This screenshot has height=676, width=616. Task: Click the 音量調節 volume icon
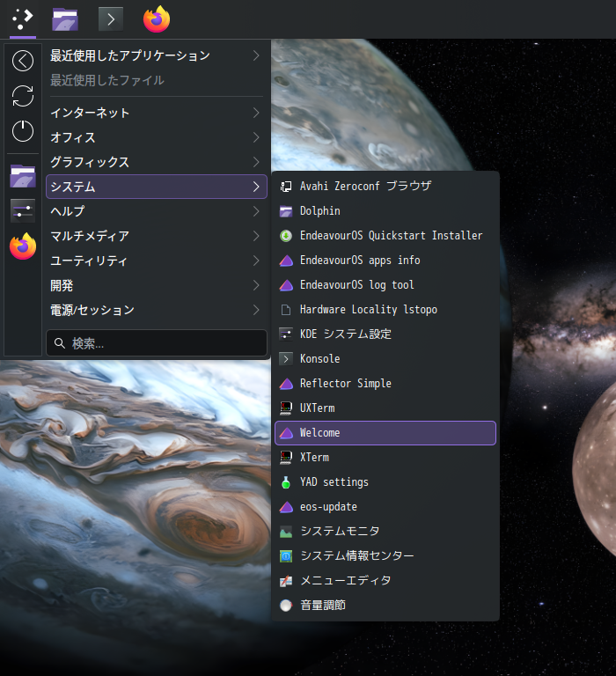[x=286, y=606]
